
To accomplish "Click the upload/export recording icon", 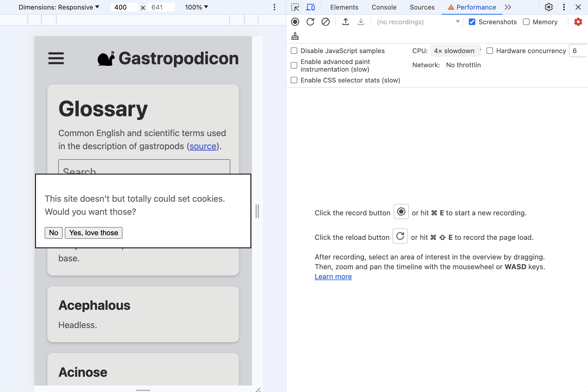I will point(346,22).
